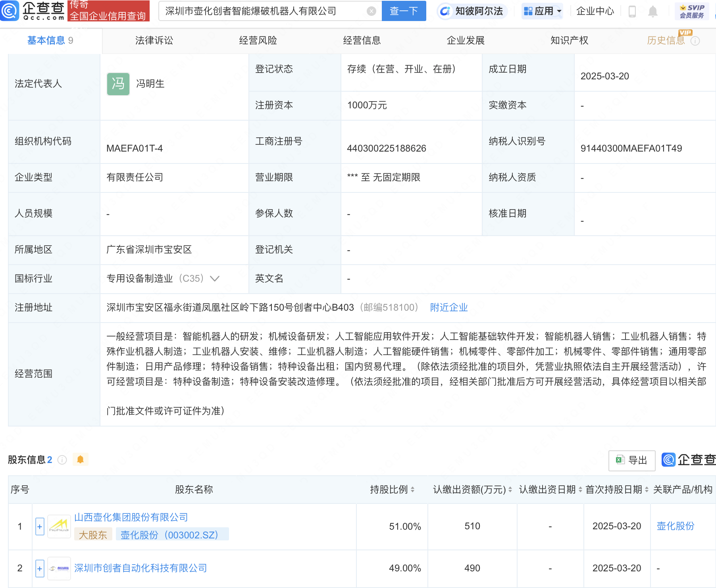The height and width of the screenshot is (588, 716).
Task: Clear the search box text
Action: 371,11
